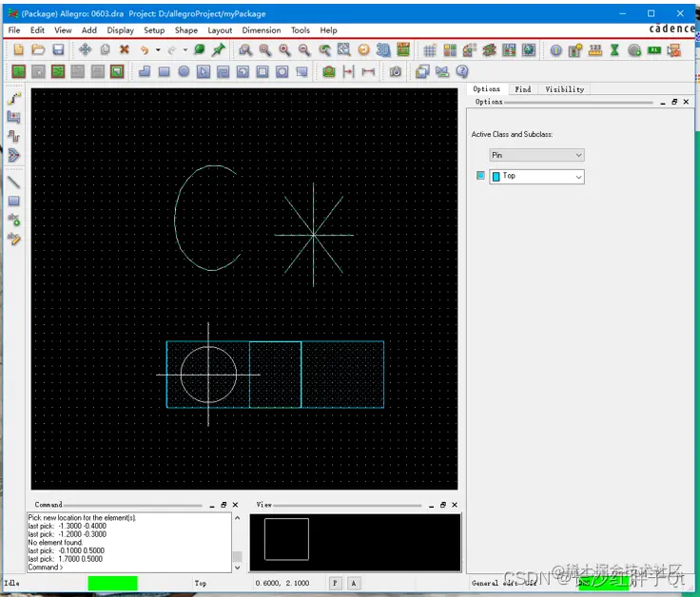
Task: Close the Options panel
Action: coord(686,102)
